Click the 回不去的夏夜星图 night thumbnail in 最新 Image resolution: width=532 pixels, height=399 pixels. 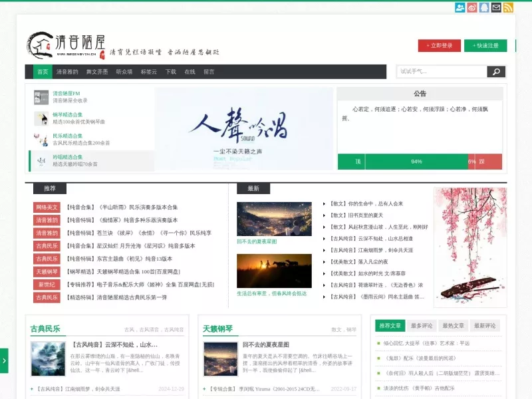tap(274, 219)
